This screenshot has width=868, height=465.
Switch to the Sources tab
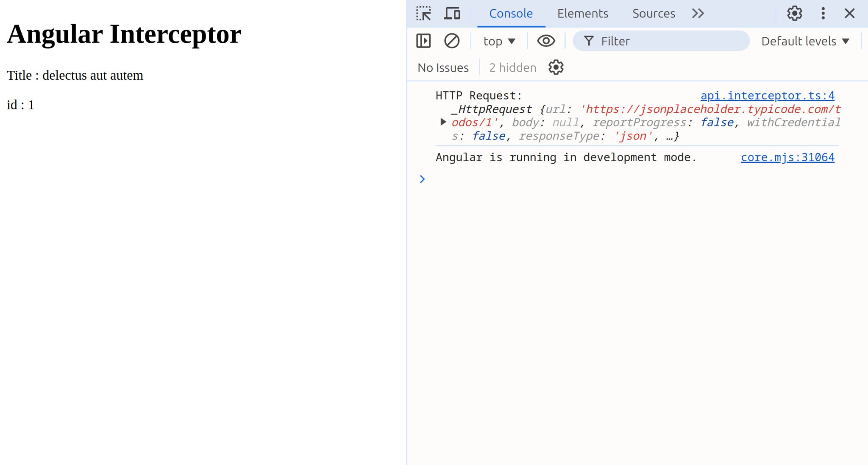click(x=654, y=13)
